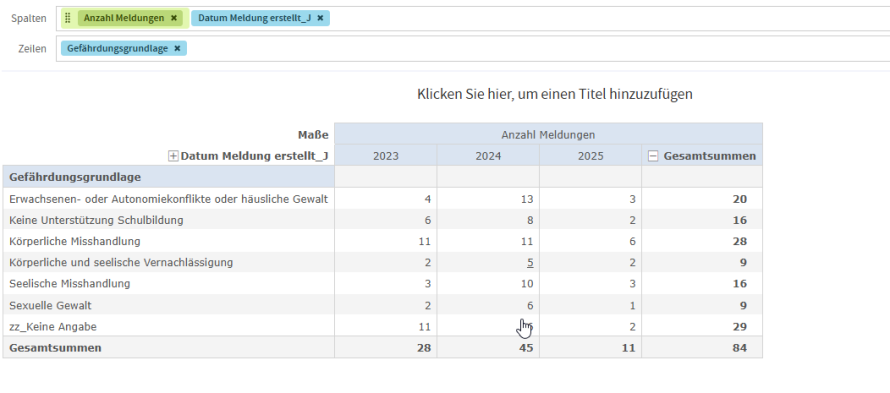The width and height of the screenshot is (890, 393).
Task: Remove Gefährdungsgrundlage chip from Zeilen
Action: click(177, 49)
